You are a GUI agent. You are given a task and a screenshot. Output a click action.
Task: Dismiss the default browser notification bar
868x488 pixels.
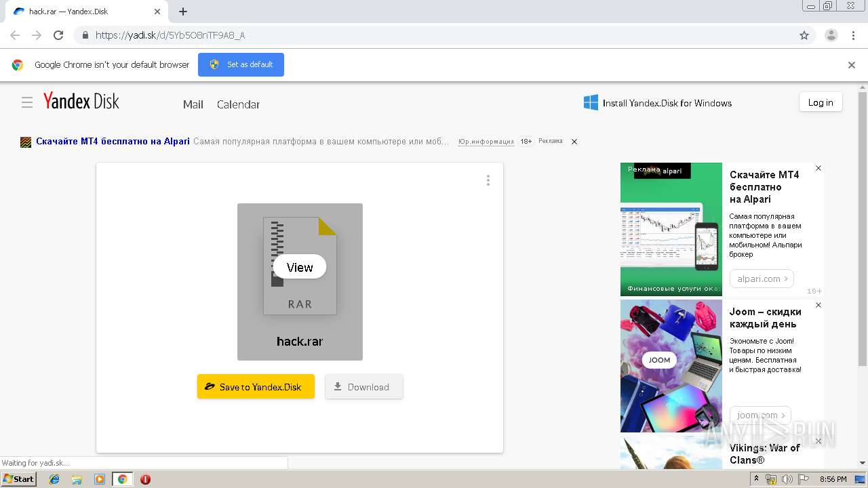click(852, 65)
